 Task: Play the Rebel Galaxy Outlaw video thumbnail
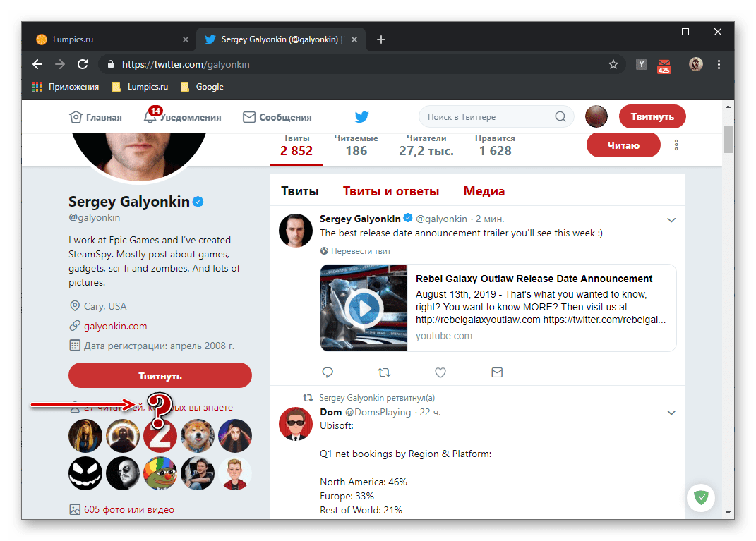[364, 308]
